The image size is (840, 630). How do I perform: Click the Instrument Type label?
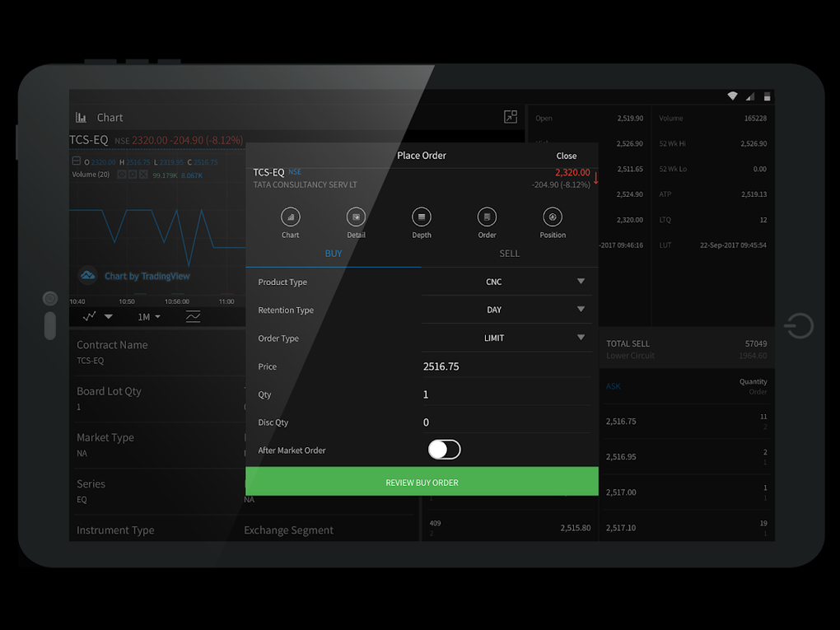[115, 530]
